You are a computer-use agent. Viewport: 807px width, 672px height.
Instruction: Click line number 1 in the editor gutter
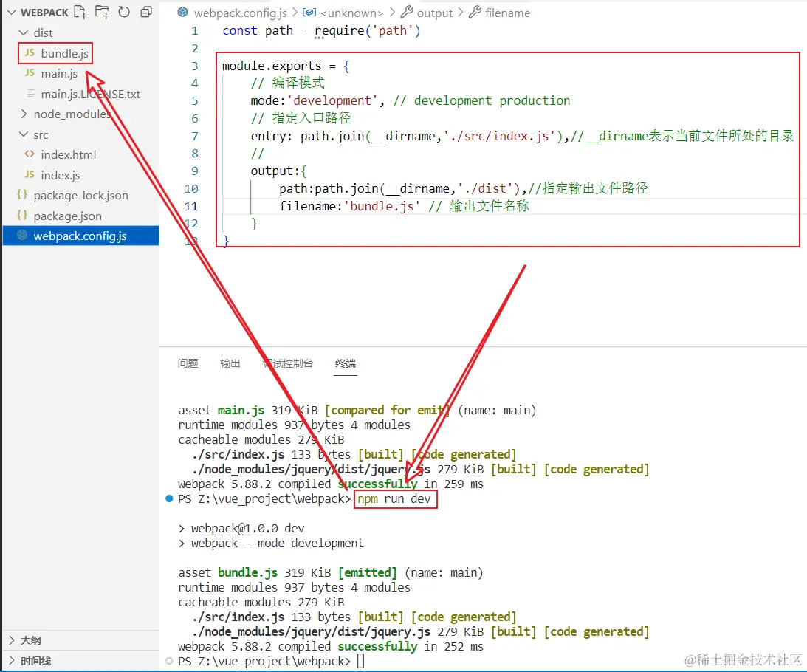click(194, 31)
